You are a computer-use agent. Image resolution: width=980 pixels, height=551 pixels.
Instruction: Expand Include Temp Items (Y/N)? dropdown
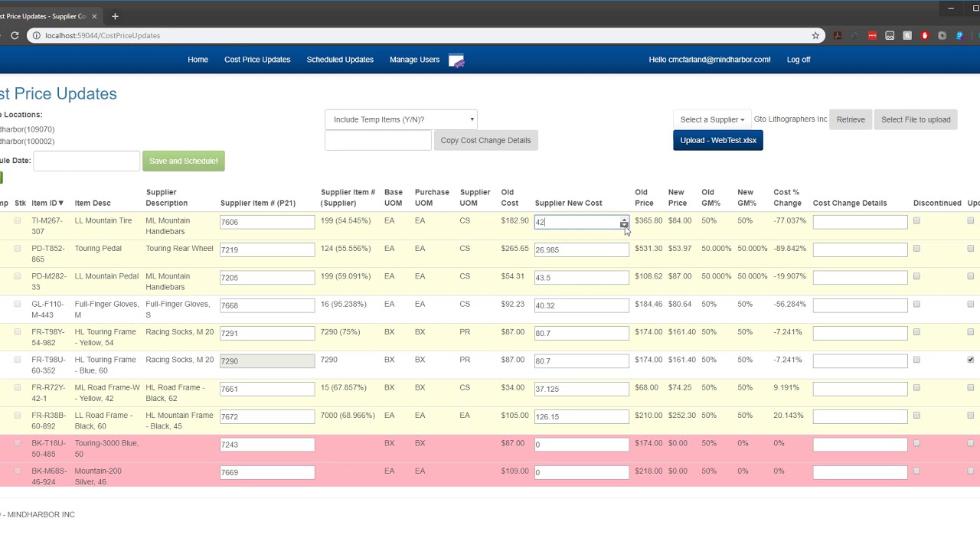click(401, 119)
